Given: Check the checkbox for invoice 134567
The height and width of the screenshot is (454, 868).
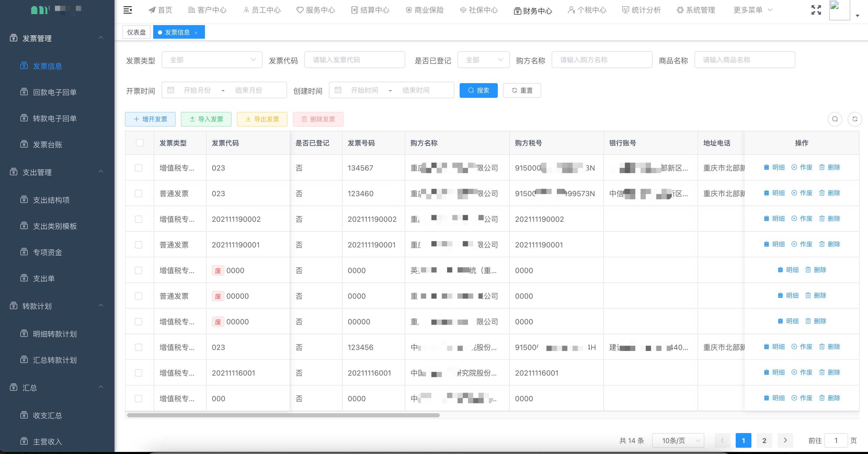Looking at the screenshot, I should coord(139,168).
